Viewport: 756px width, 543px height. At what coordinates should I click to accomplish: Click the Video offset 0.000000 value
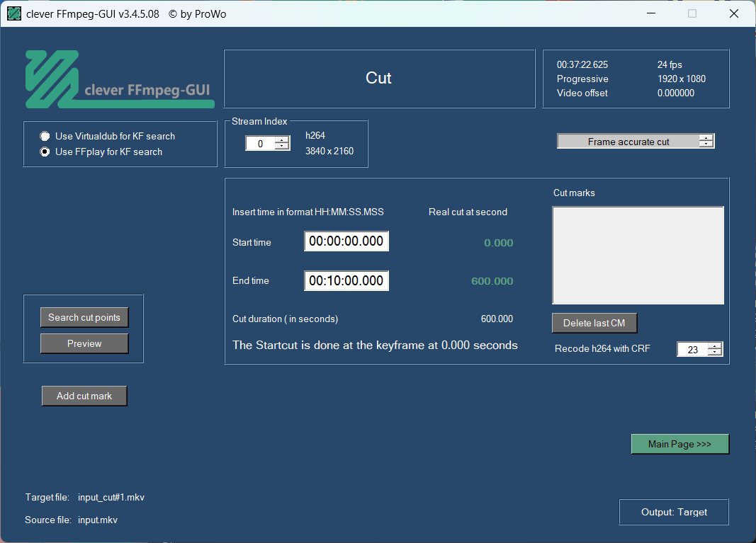[675, 93]
